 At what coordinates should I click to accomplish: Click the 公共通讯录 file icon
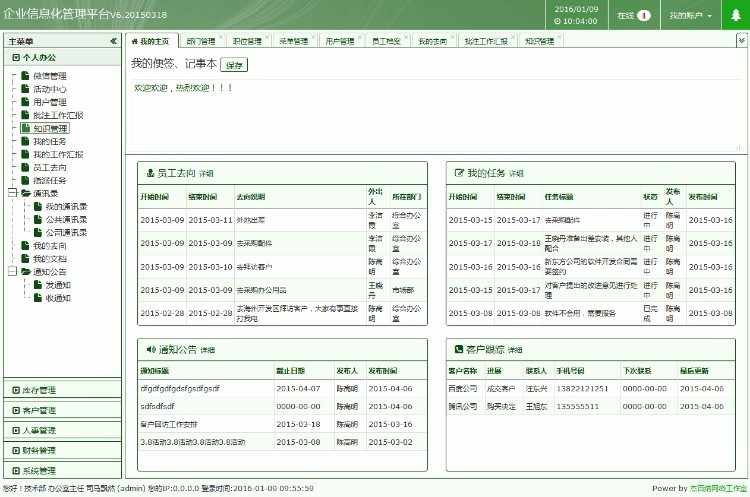pyautogui.click(x=38, y=220)
